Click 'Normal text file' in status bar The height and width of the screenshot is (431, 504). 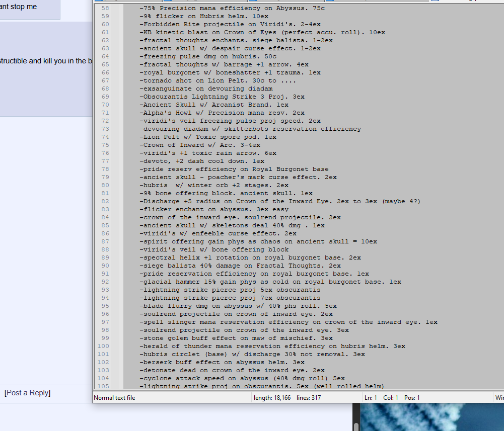[114, 398]
